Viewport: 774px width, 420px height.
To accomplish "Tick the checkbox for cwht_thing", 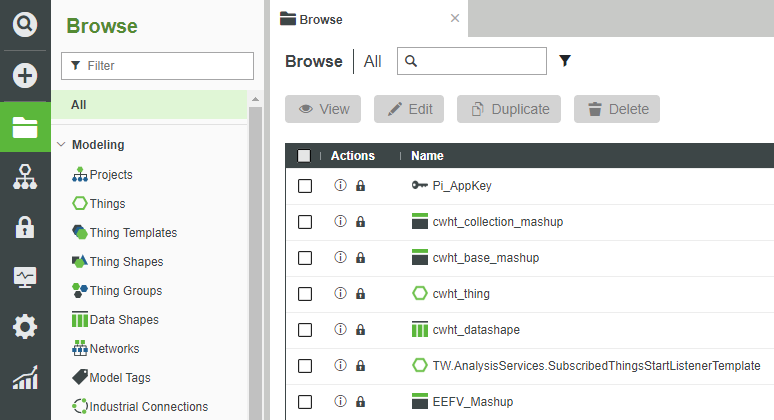I will point(305,294).
